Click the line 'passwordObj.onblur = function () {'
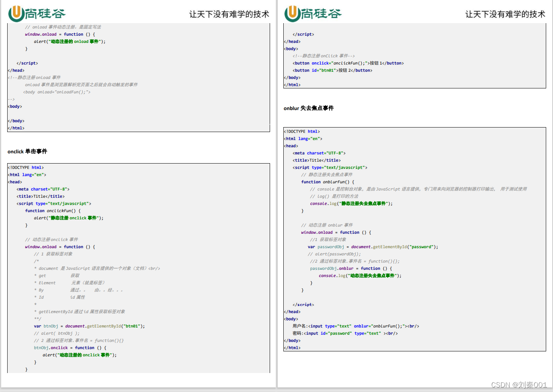Viewport: 553px width, 392px height. pyautogui.click(x=351, y=268)
